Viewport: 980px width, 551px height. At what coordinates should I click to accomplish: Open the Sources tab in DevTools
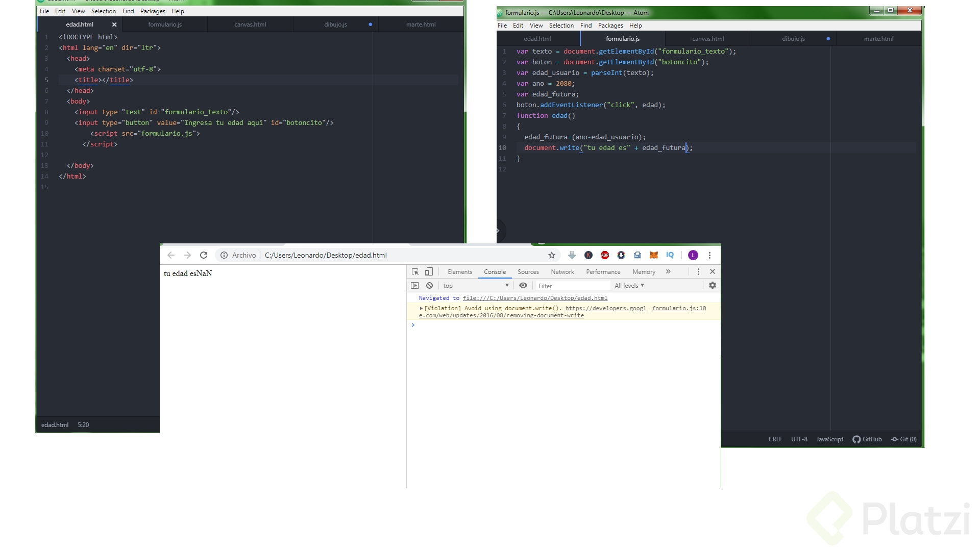(x=528, y=272)
